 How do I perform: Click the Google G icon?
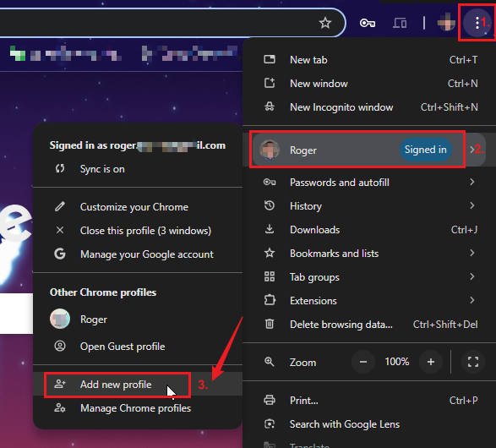coord(60,254)
